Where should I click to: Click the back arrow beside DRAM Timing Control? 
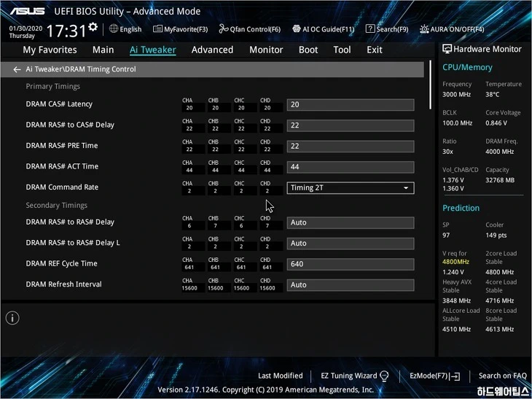[x=17, y=69]
